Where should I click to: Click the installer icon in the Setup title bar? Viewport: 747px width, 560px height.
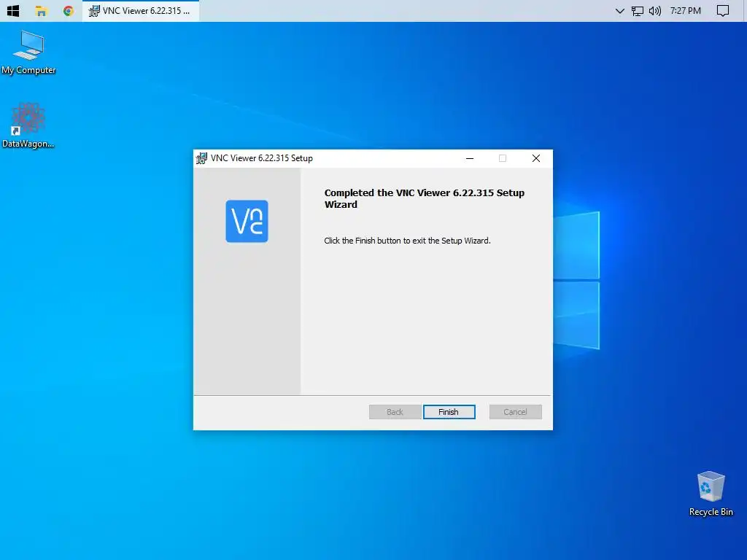coord(201,158)
